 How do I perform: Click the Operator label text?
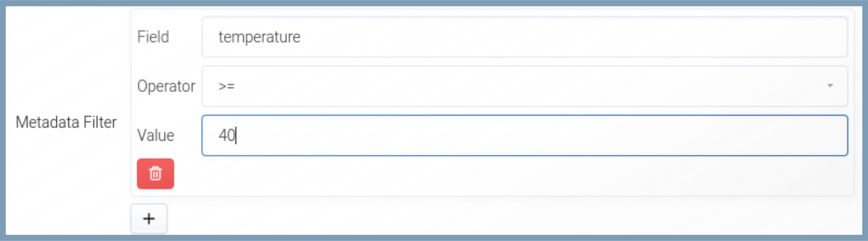point(166,86)
